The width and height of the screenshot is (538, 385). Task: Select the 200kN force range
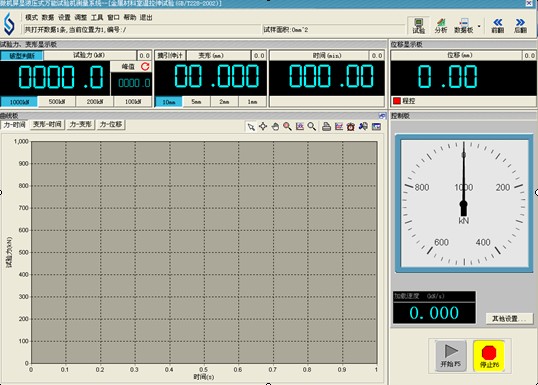95,102
